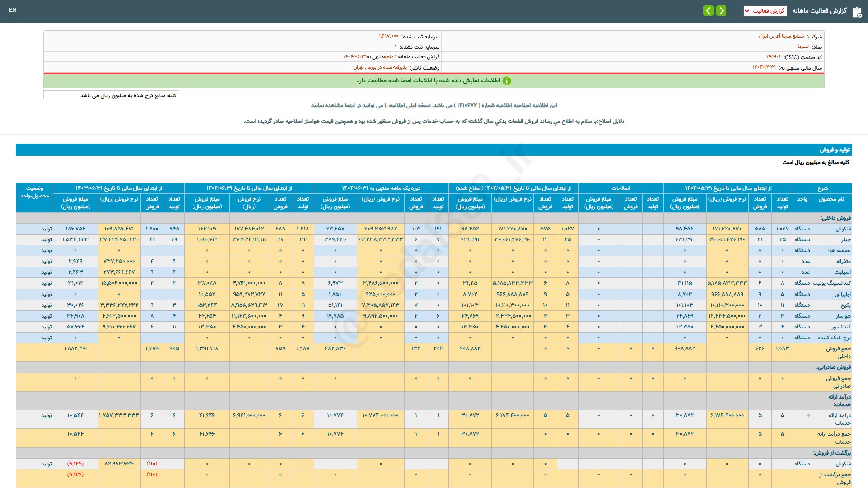Click the جمع فروش داخلی total row label
868x488 pixels.
[838, 352]
